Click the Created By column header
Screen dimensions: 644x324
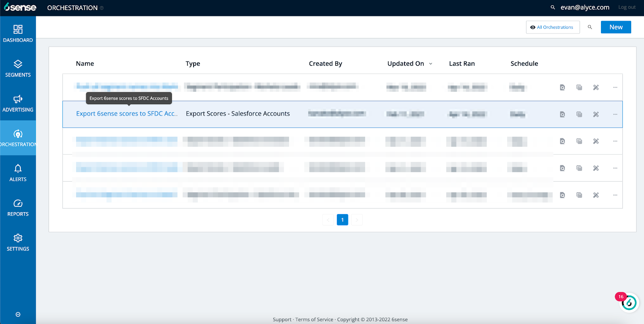[325, 64]
